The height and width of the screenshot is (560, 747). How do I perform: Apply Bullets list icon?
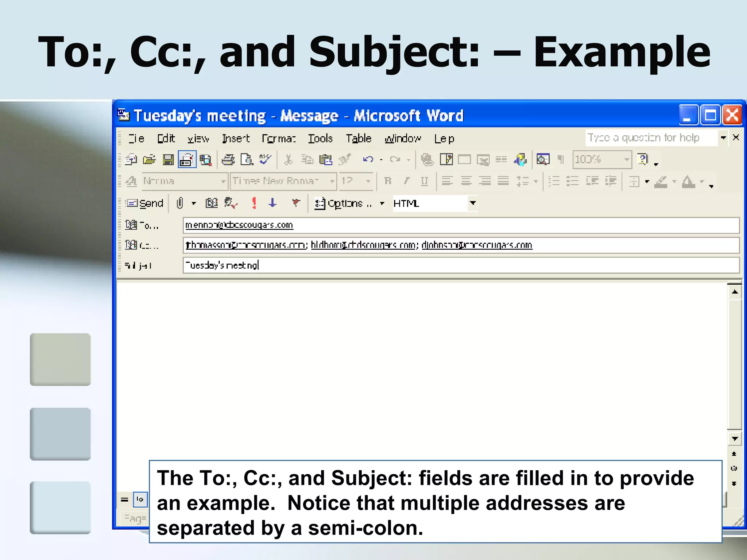pyautogui.click(x=573, y=181)
